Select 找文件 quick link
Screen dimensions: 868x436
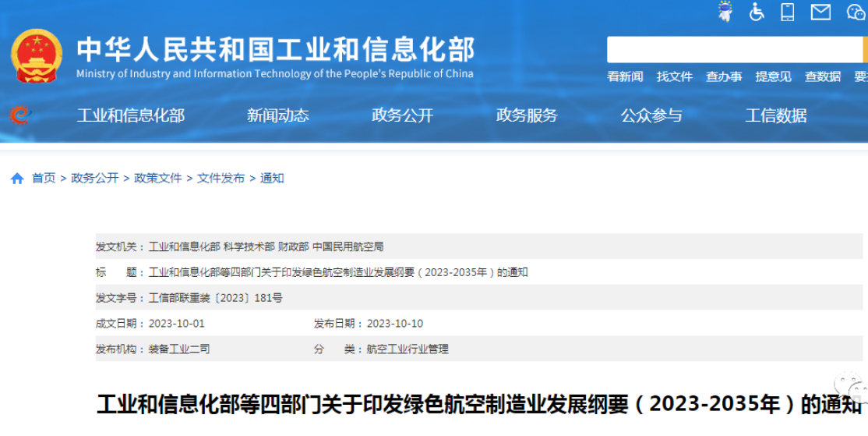click(x=674, y=76)
